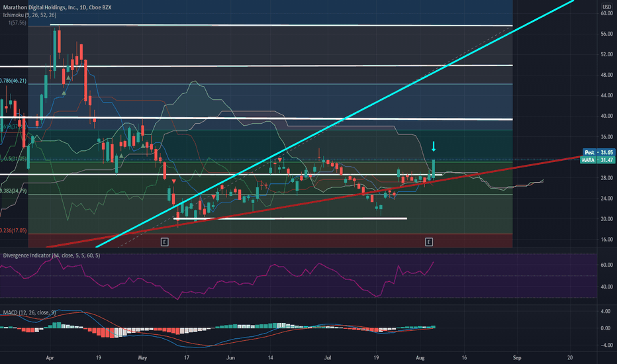Click the 16.00 price axis label

[607, 240]
